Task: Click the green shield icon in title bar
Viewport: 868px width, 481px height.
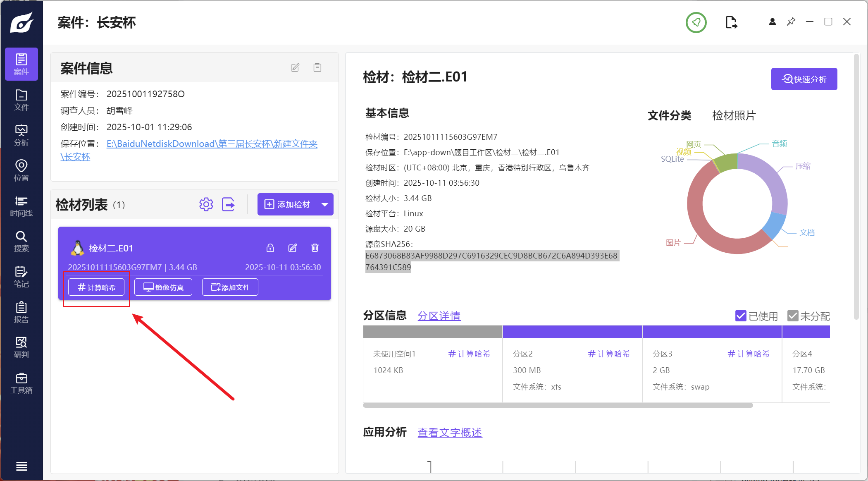Action: [696, 22]
